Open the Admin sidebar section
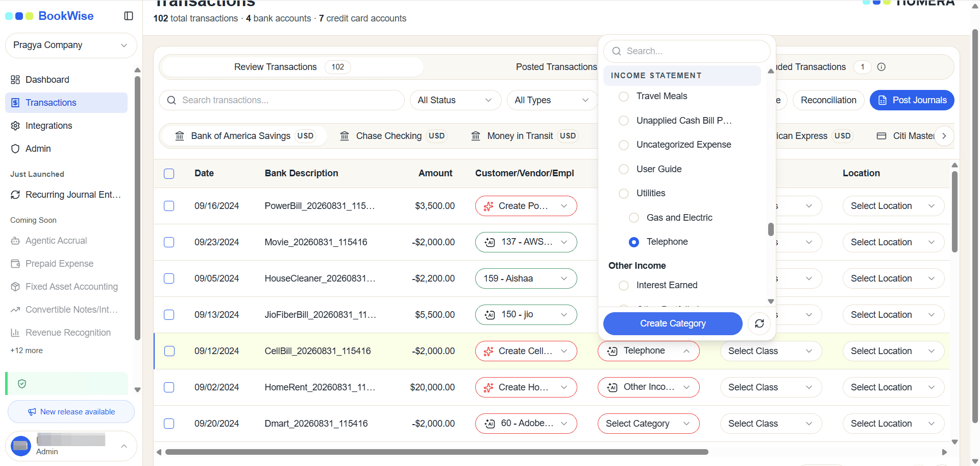This screenshot has width=980, height=466. pos(66,149)
